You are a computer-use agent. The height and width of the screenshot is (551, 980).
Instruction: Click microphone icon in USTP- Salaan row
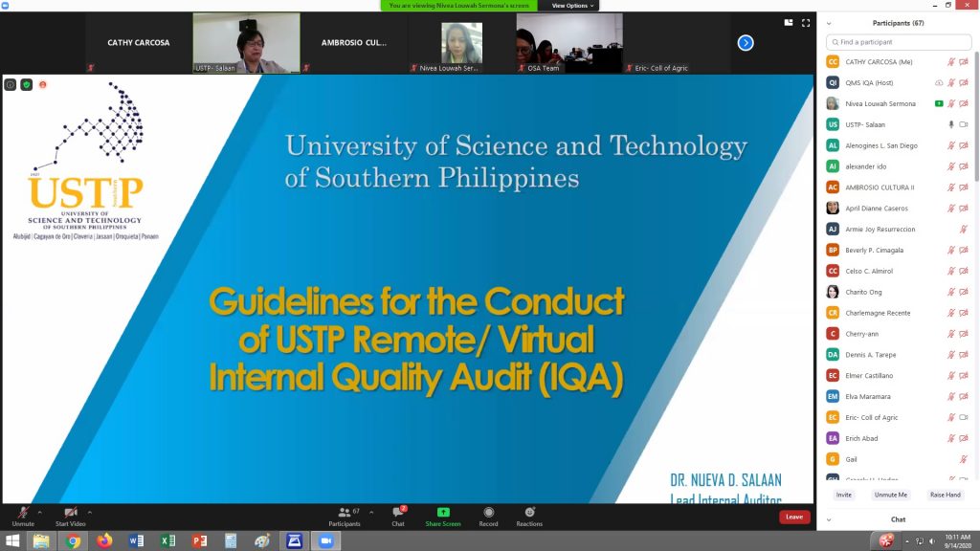coord(951,124)
